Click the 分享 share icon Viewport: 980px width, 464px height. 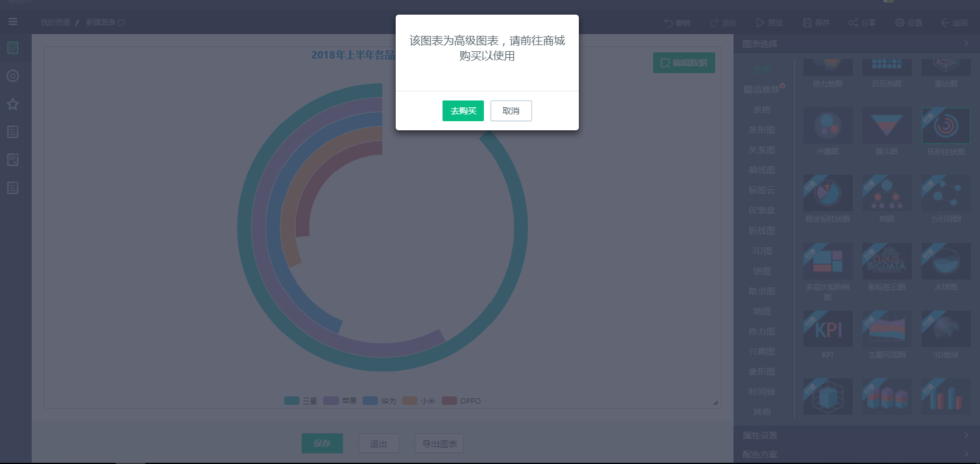click(853, 23)
